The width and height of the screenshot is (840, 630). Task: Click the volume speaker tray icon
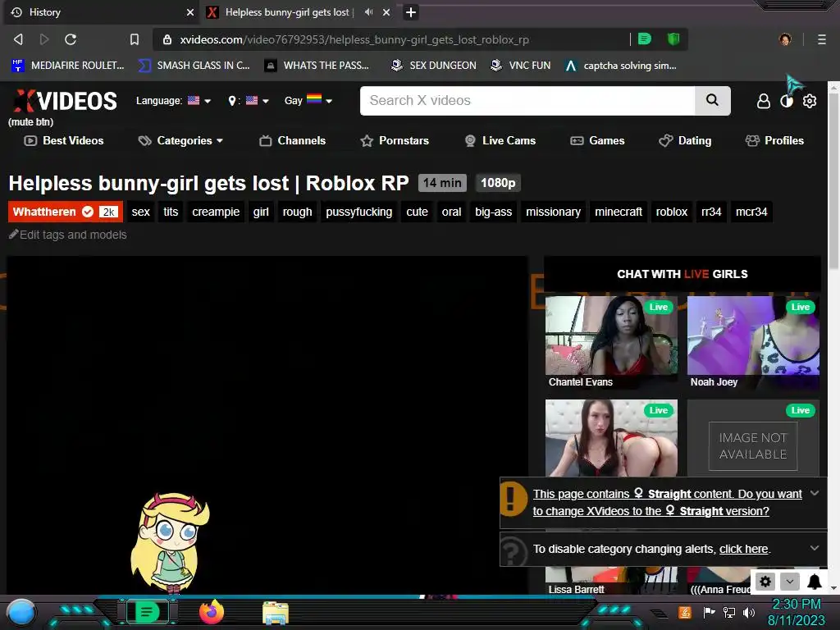[x=749, y=612]
